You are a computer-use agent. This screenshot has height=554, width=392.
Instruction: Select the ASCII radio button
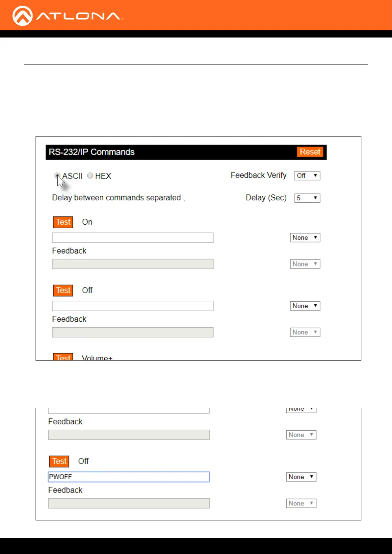coord(57,176)
